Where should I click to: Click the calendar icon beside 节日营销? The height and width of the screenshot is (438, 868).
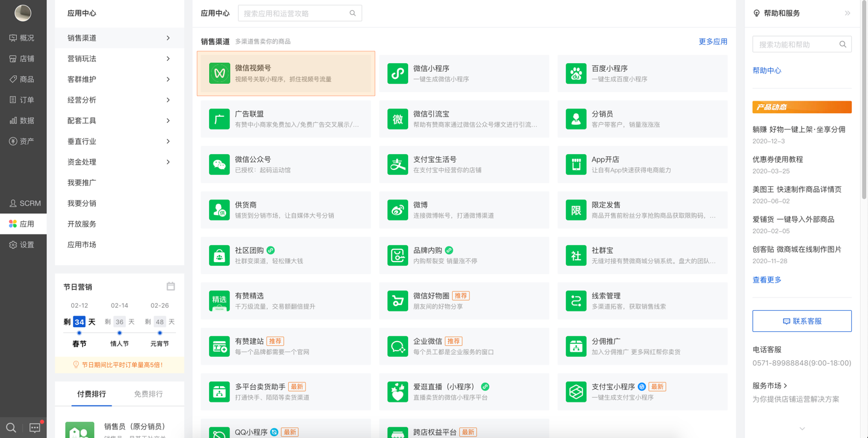point(171,286)
